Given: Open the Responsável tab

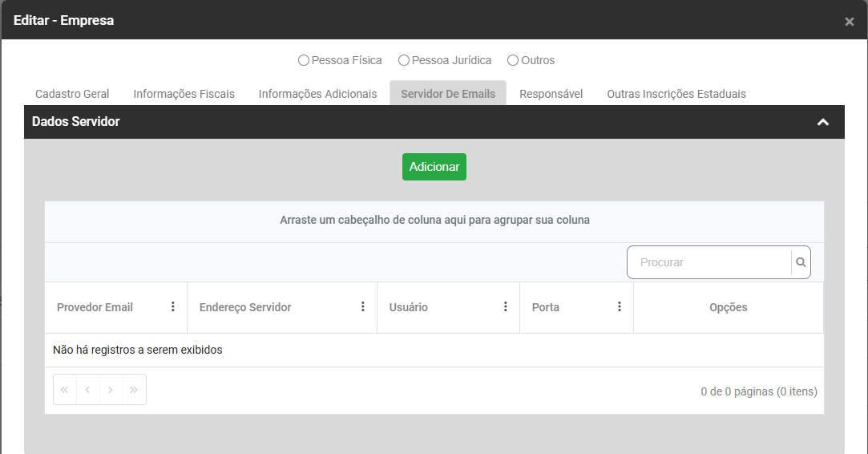Looking at the screenshot, I should [551, 94].
